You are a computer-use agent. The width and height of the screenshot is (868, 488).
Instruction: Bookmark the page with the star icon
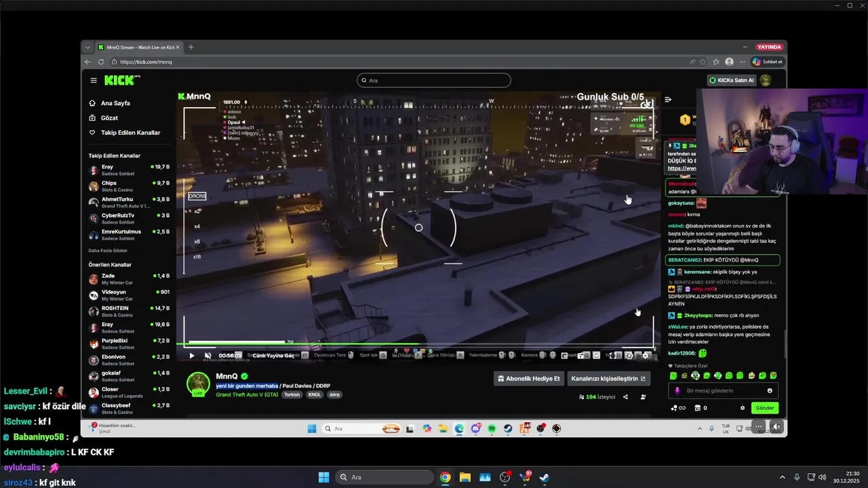(703, 62)
